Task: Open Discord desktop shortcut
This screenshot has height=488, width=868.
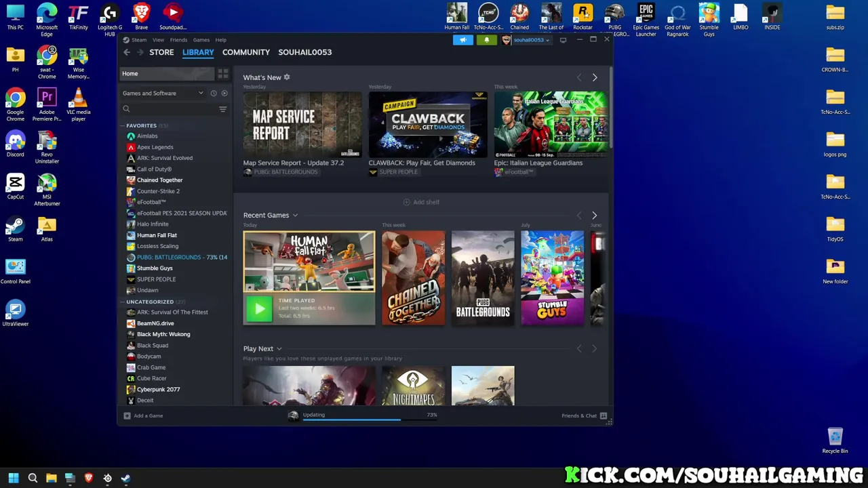Action: 15,144
